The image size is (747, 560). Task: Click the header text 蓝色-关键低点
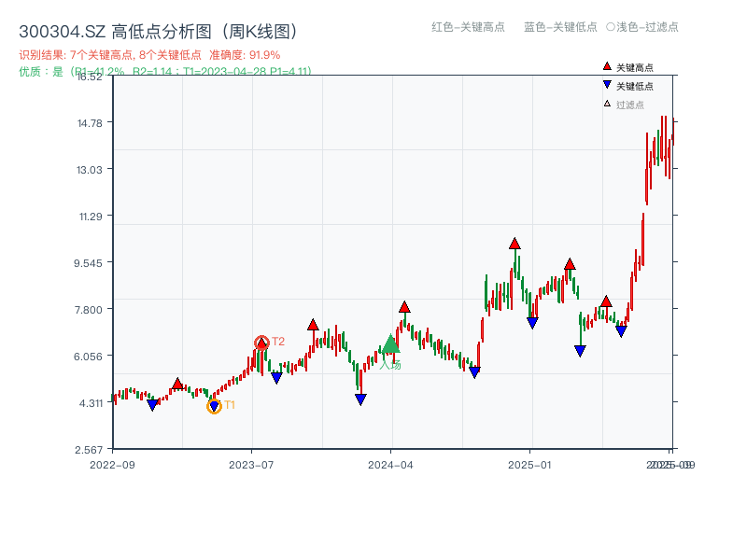(x=560, y=27)
